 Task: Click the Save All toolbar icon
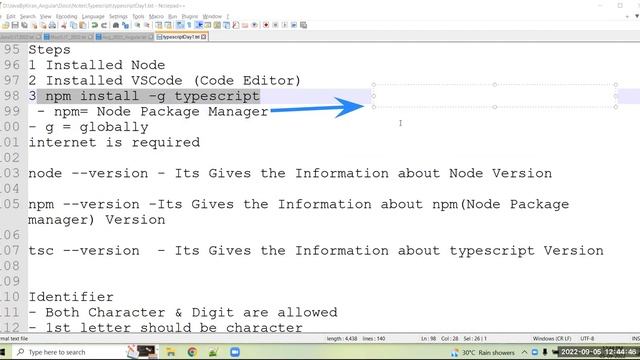click(x=24, y=25)
